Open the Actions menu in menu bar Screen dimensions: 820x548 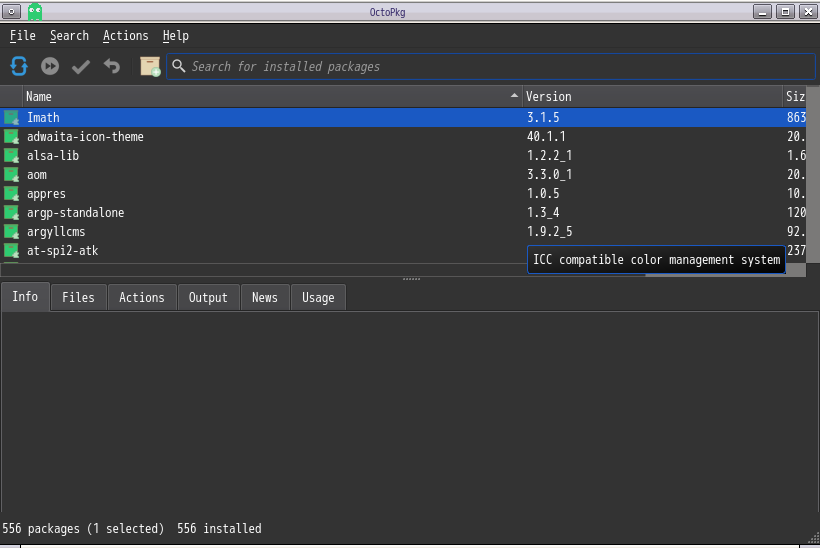click(126, 36)
